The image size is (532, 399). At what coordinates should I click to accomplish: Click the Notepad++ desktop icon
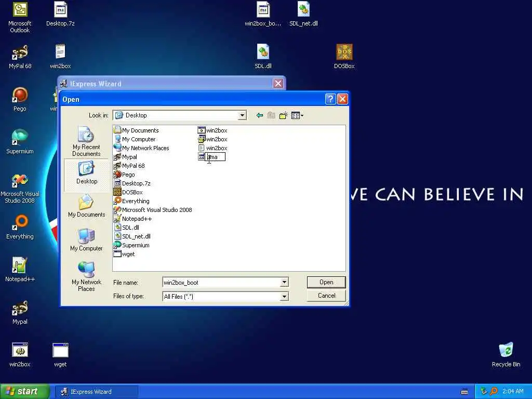click(x=20, y=270)
